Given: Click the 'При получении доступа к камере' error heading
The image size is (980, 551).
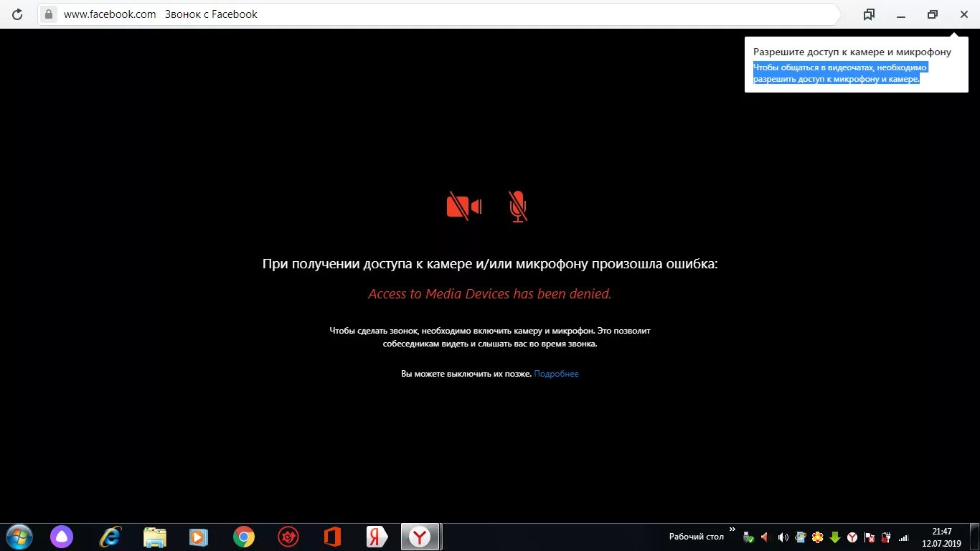Looking at the screenshot, I should coord(490,264).
